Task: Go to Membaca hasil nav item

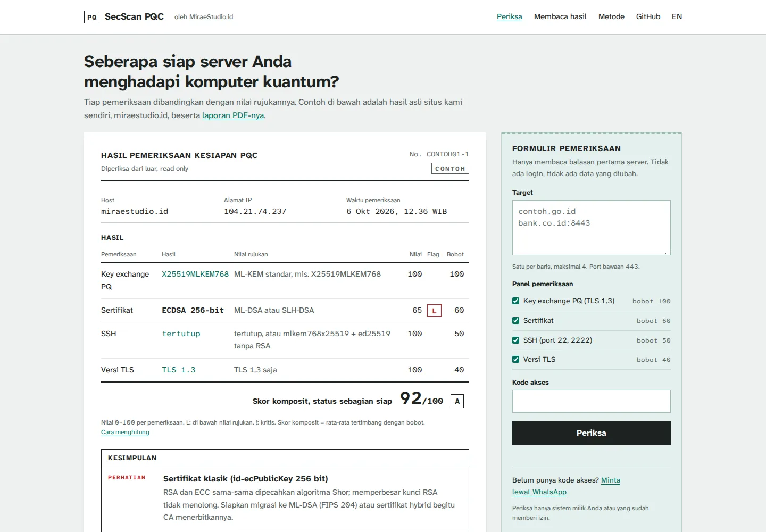Action: click(x=560, y=16)
